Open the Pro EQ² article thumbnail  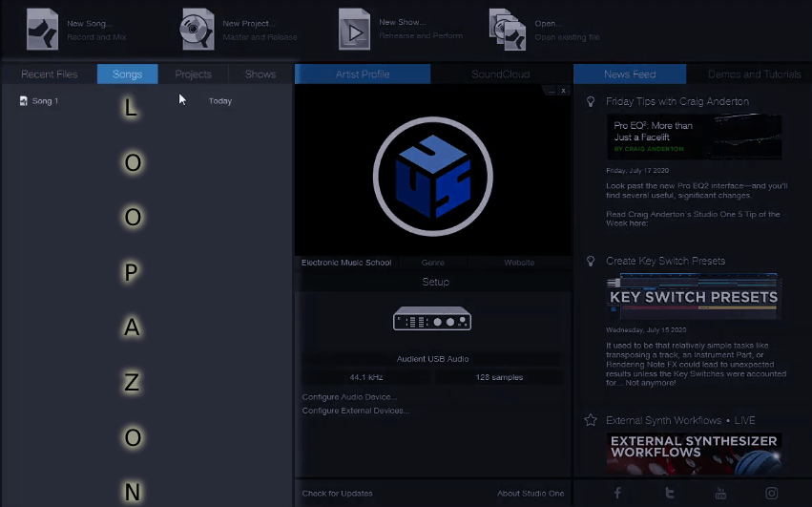point(694,137)
